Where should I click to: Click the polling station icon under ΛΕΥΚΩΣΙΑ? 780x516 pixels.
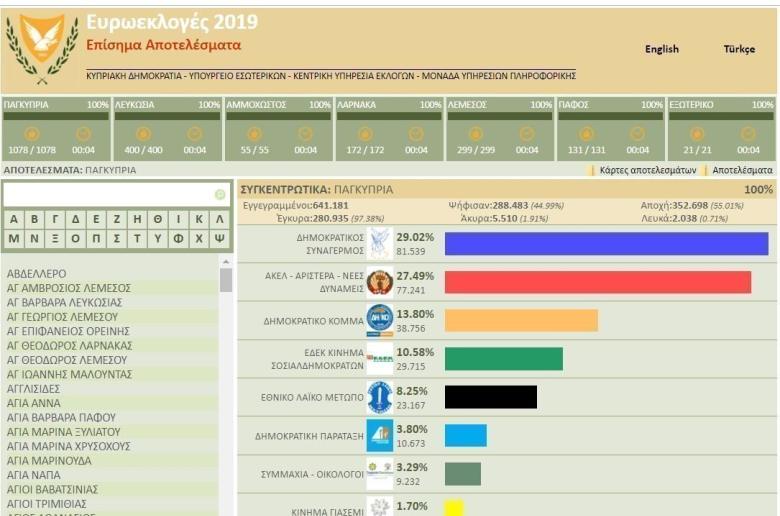pyautogui.click(x=143, y=134)
